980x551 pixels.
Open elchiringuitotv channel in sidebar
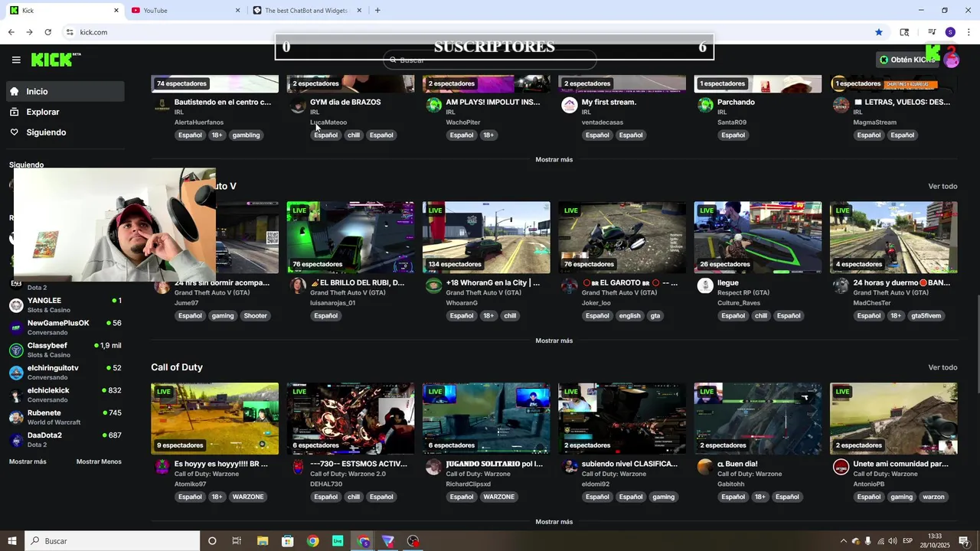65,373
